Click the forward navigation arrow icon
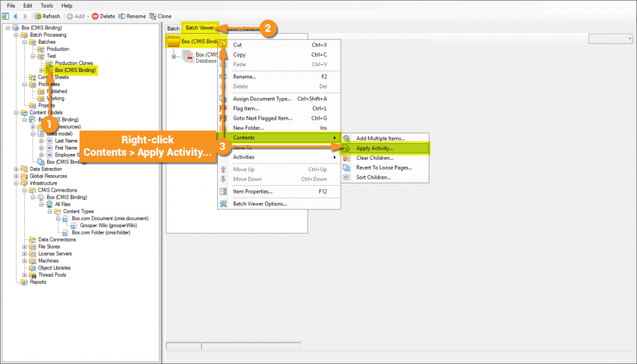 [x=25, y=17]
